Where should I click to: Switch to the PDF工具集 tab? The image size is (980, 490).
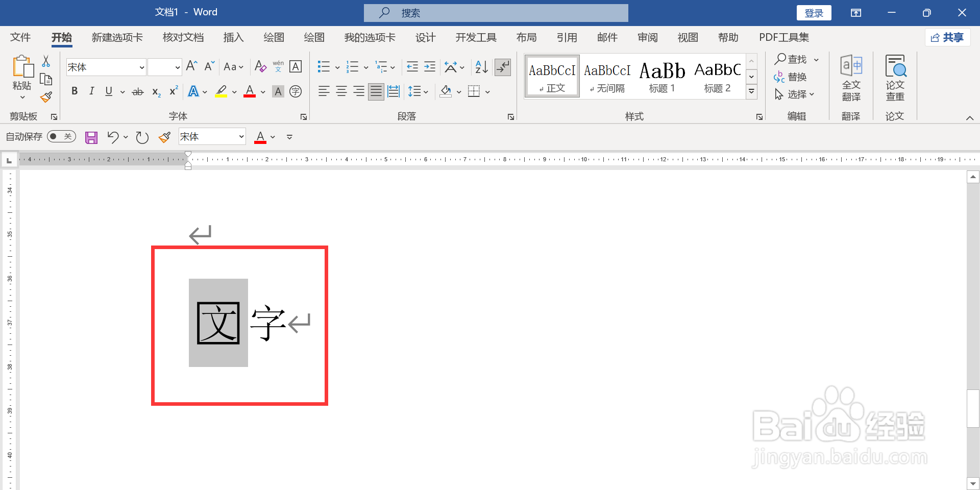tap(783, 37)
